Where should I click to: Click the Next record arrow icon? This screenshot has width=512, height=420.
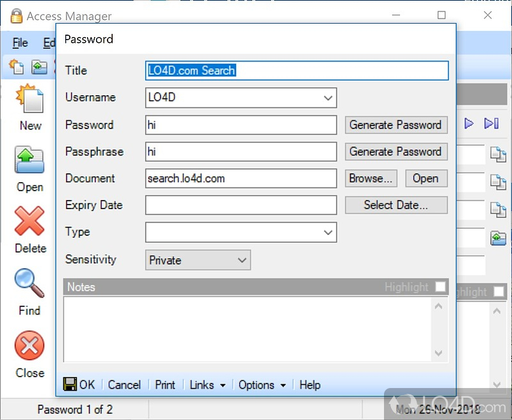tap(469, 123)
